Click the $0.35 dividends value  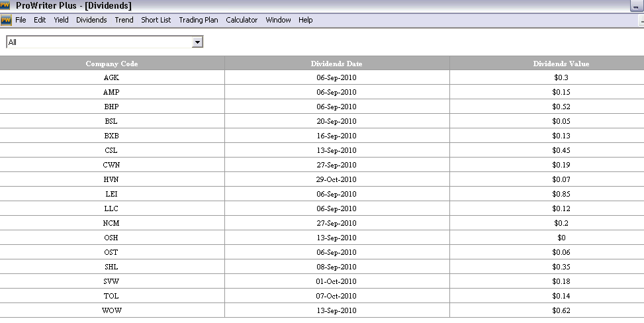pyautogui.click(x=561, y=267)
